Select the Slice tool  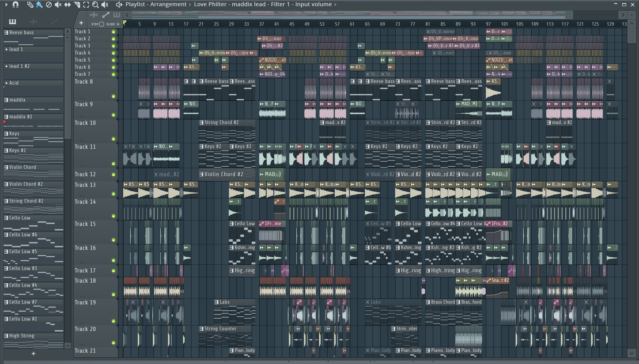pyautogui.click(x=77, y=4)
